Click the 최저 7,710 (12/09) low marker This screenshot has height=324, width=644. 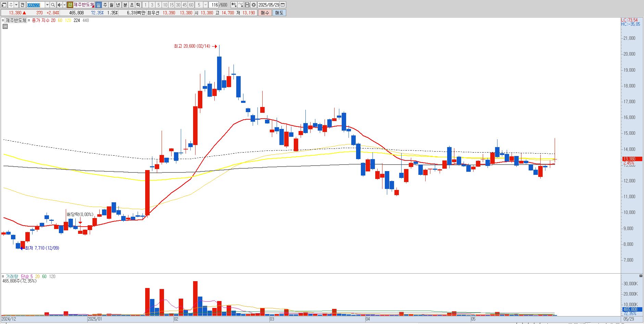[40, 248]
